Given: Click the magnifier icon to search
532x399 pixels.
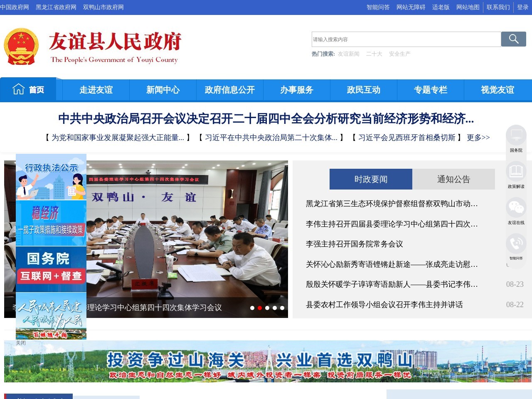Looking at the screenshot, I should (513, 39).
